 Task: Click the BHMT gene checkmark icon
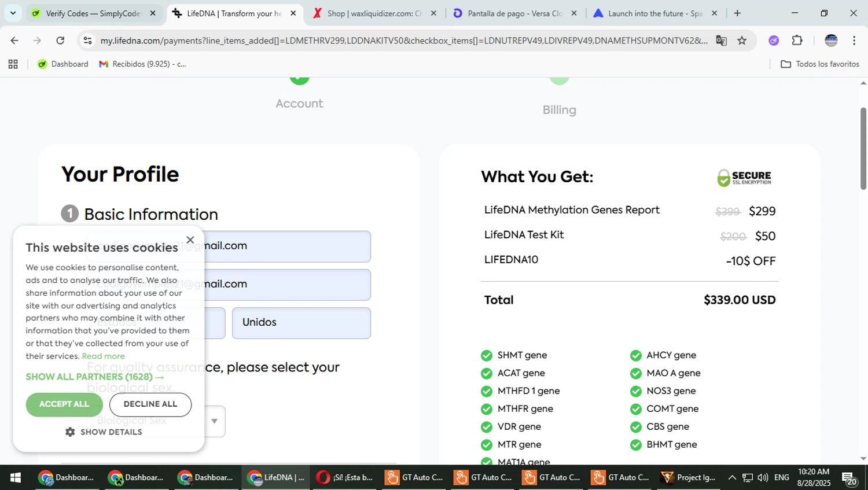[x=636, y=445]
